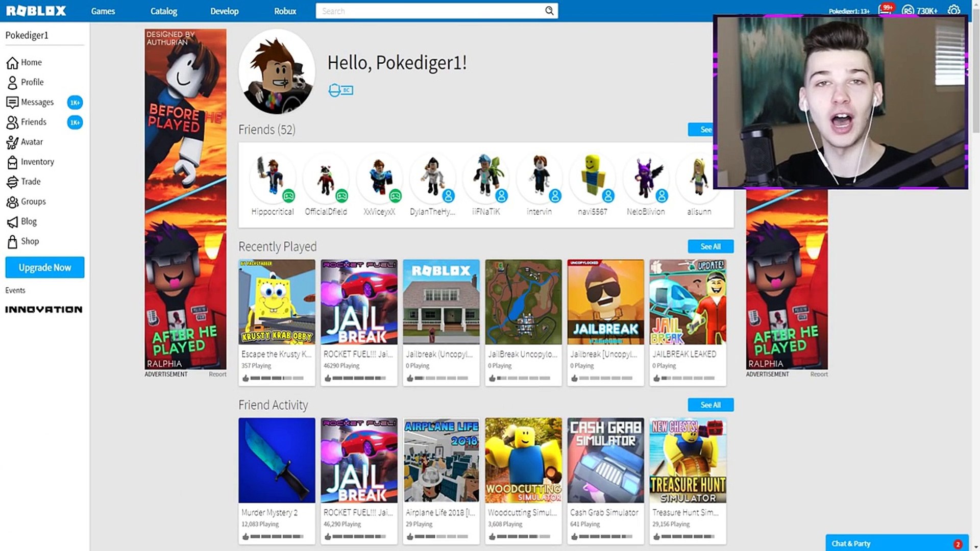The height and width of the screenshot is (551, 980).
Task: Open the Groups sidebar icon
Action: click(12, 202)
